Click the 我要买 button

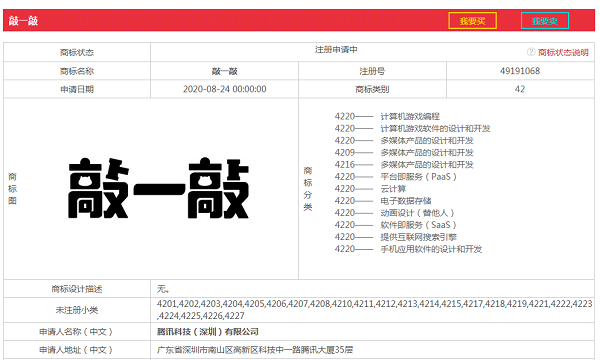click(473, 21)
